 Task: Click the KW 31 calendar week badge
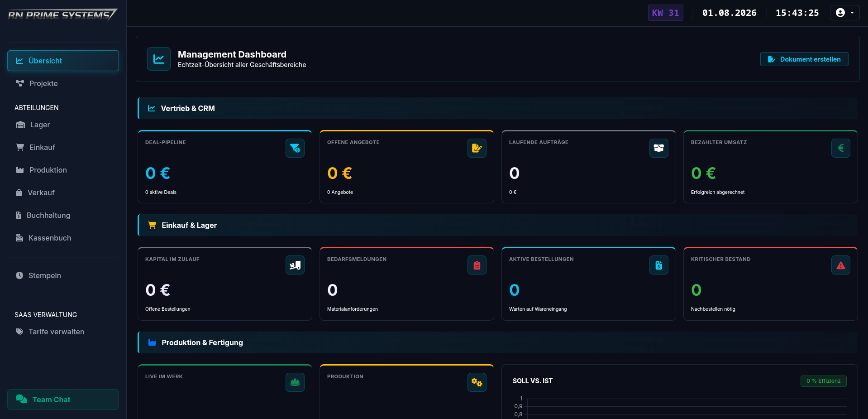pyautogui.click(x=665, y=13)
